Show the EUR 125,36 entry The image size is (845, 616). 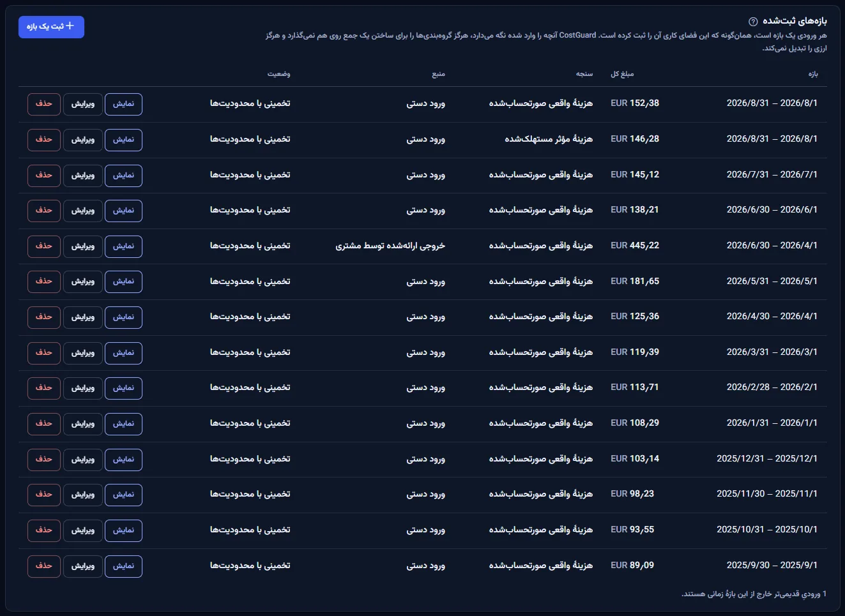tap(123, 317)
